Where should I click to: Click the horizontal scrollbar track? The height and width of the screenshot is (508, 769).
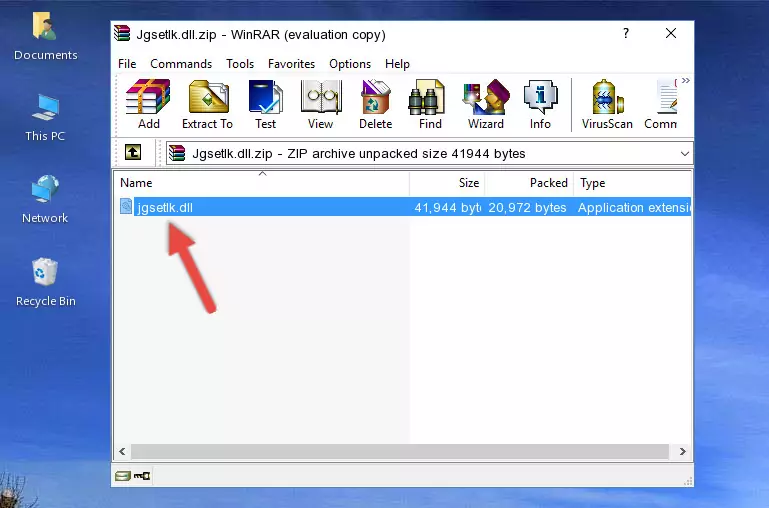click(x=400, y=451)
